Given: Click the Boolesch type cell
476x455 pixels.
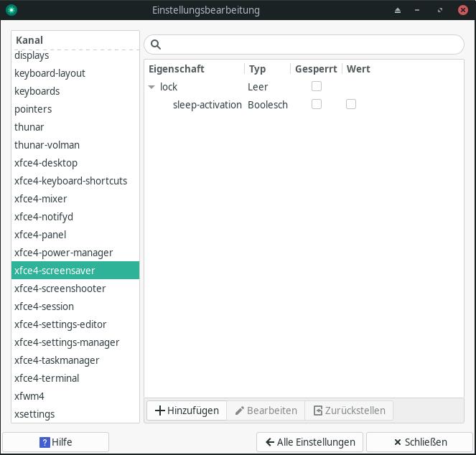Looking at the screenshot, I should 268,105.
